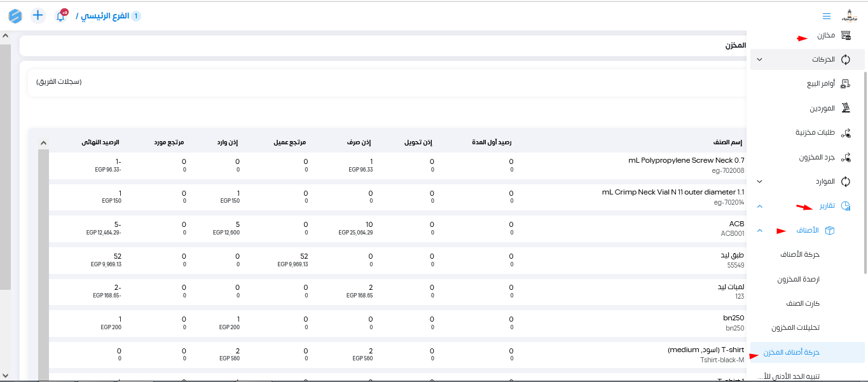Open حركة الأصناف report
Image resolution: width=868 pixels, height=382 pixels.
coord(800,254)
